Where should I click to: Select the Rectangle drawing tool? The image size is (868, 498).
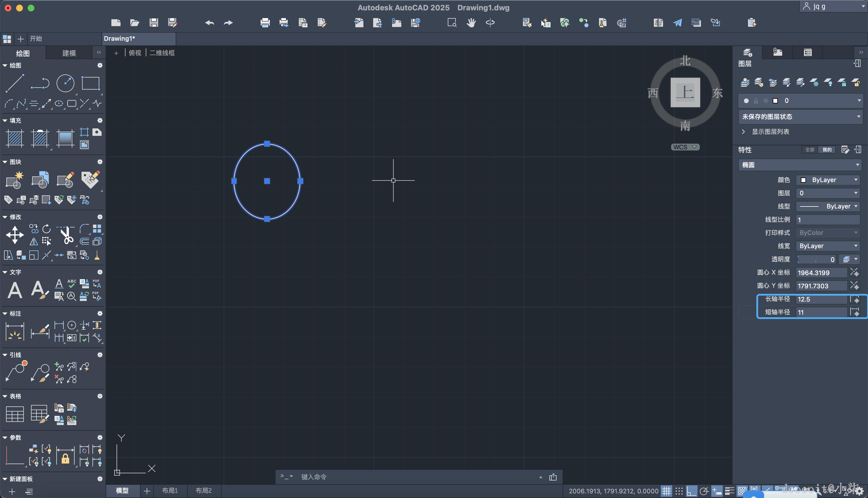90,83
